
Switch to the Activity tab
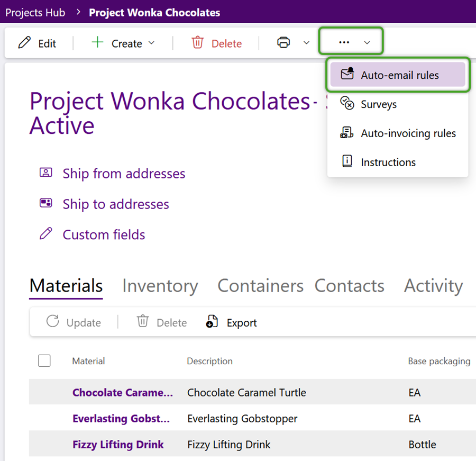(433, 286)
